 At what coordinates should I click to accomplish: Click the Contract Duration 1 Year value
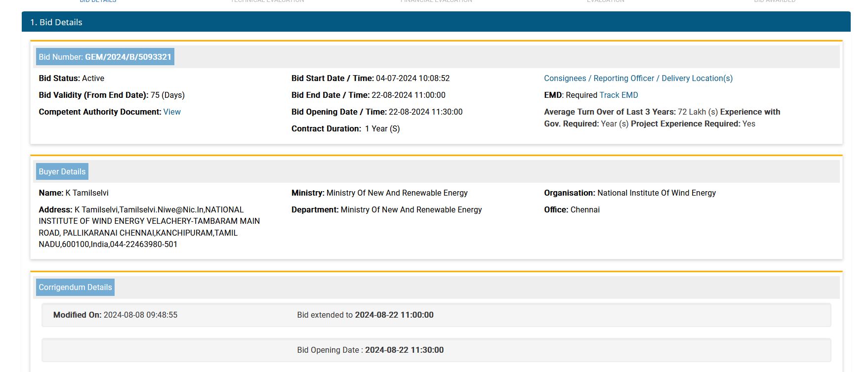[382, 128]
